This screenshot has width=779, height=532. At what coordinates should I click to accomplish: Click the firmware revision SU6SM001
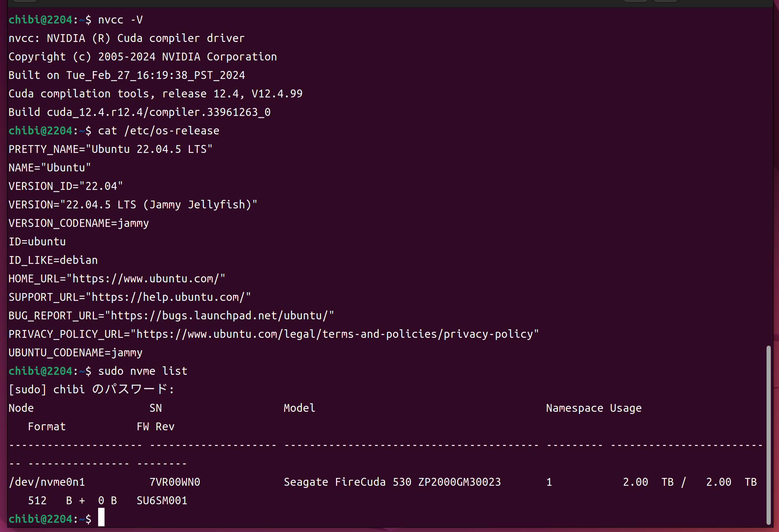click(162, 501)
